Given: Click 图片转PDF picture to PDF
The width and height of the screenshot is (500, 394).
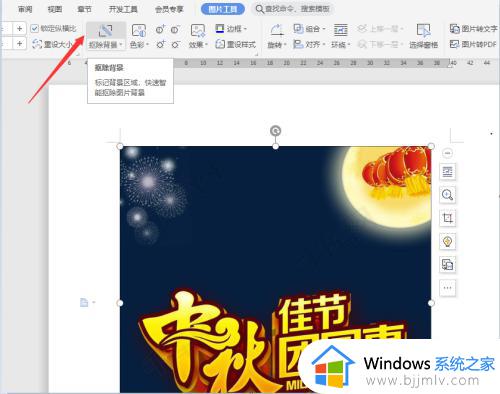Looking at the screenshot, I should [473, 44].
